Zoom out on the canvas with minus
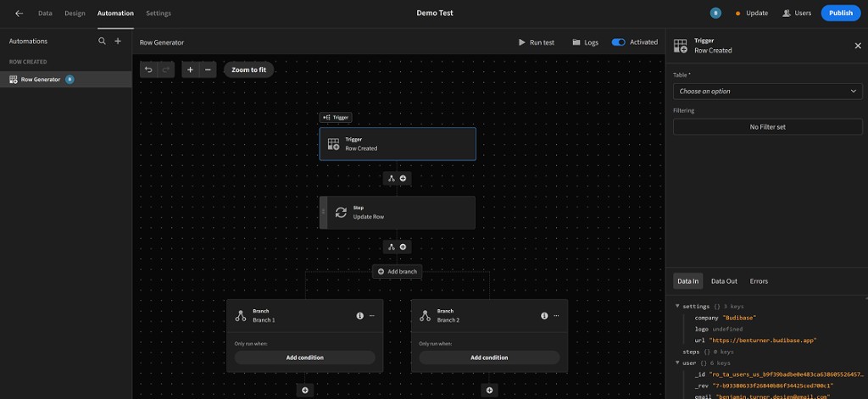Screen dimensions: 868x399 point(208,69)
